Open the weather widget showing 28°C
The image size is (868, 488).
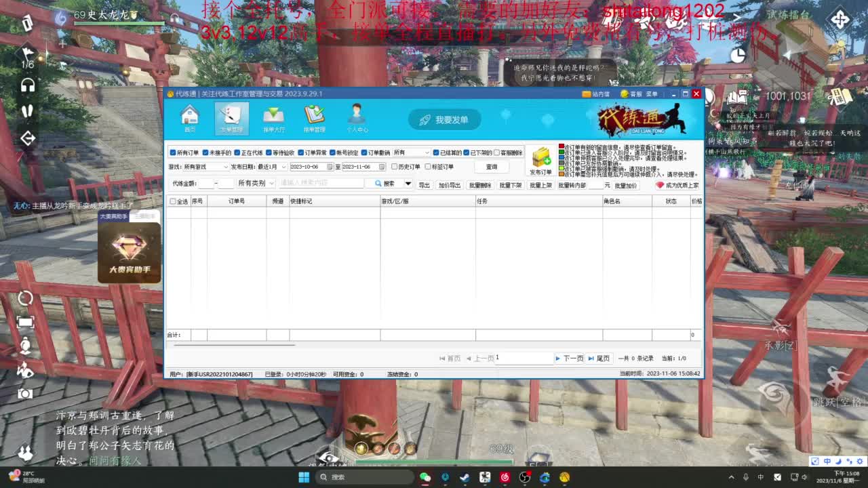27,477
